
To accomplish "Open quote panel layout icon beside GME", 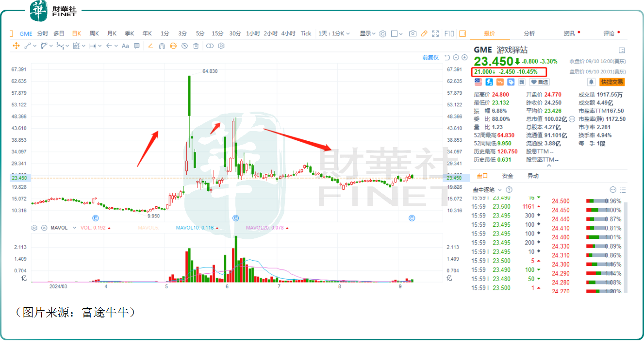I will 622,50.
